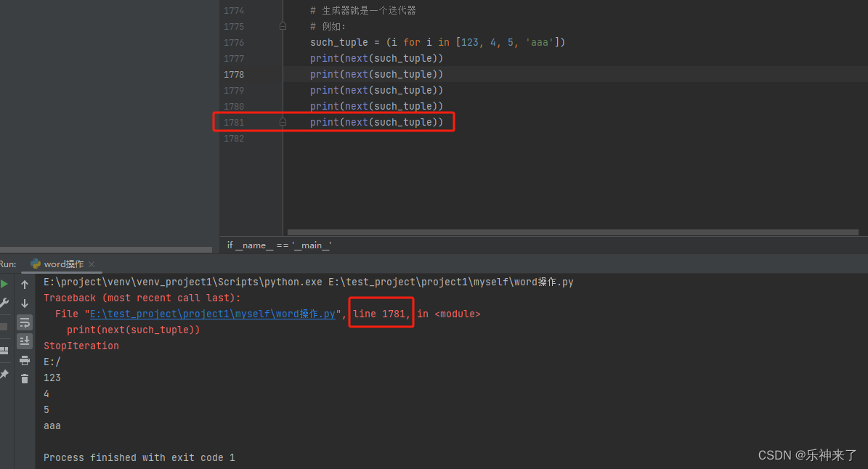Open run configuration wrench settings
This screenshot has height=469, width=868.
4,303
